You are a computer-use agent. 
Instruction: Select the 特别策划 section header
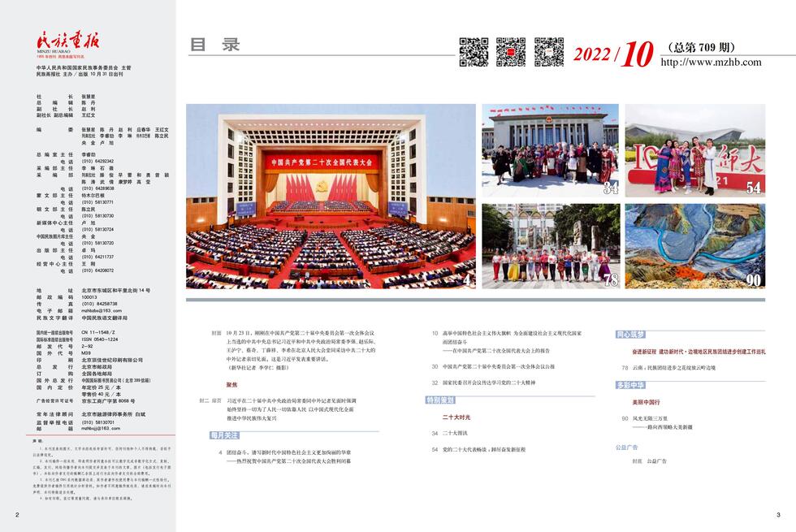click(440, 400)
